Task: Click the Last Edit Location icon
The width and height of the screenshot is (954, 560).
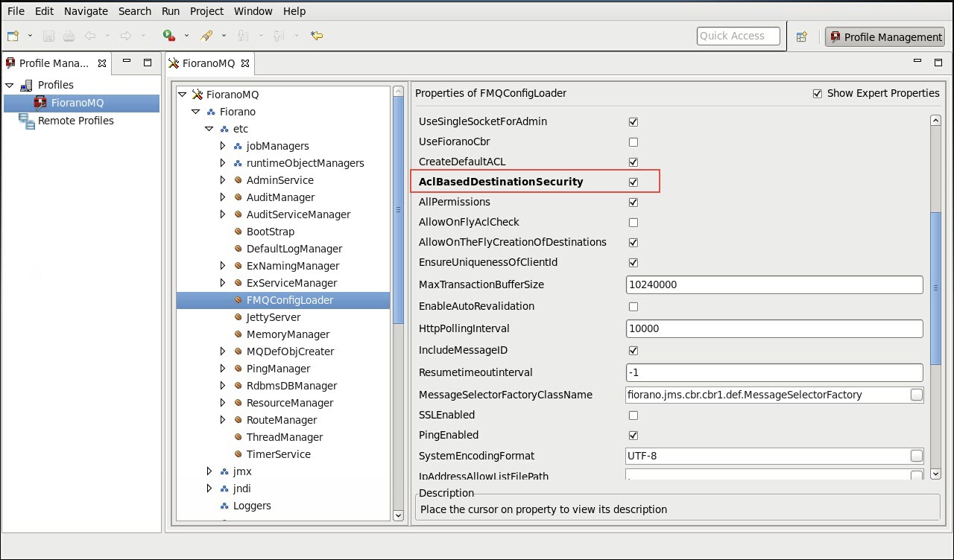Action: pyautogui.click(x=318, y=36)
